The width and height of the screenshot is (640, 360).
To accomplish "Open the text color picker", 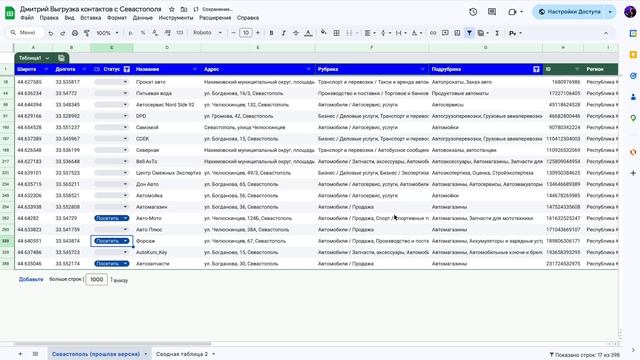I will 308,33.
